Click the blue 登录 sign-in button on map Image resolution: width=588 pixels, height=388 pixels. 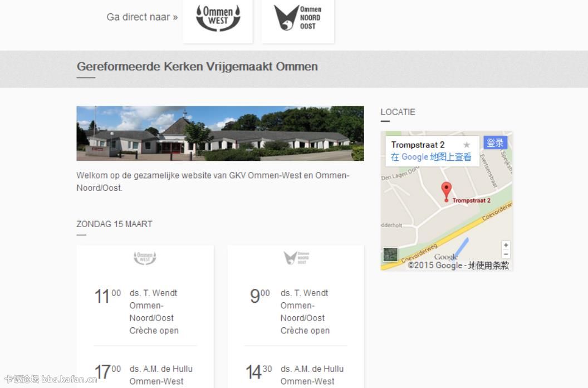coord(495,143)
